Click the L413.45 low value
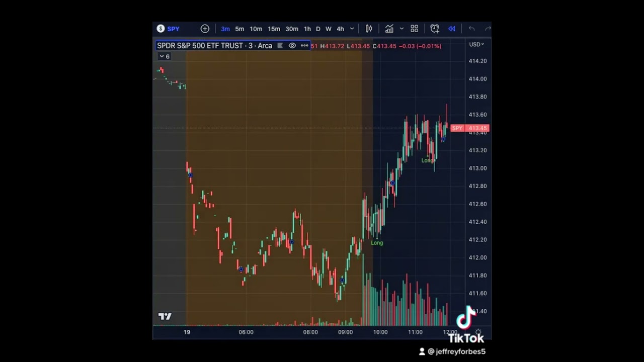This screenshot has width=644, height=362. pos(358,46)
